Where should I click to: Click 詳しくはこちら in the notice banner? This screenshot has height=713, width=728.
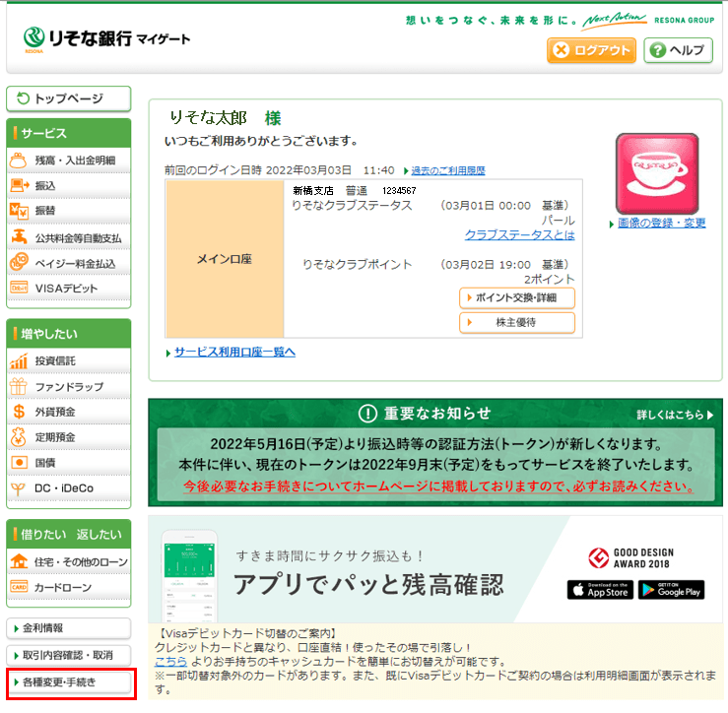pos(674,415)
